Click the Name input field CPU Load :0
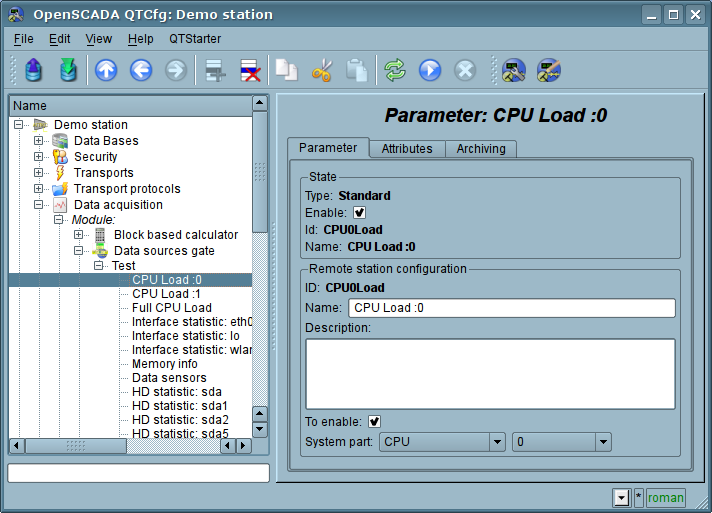712x513 pixels. coord(512,308)
